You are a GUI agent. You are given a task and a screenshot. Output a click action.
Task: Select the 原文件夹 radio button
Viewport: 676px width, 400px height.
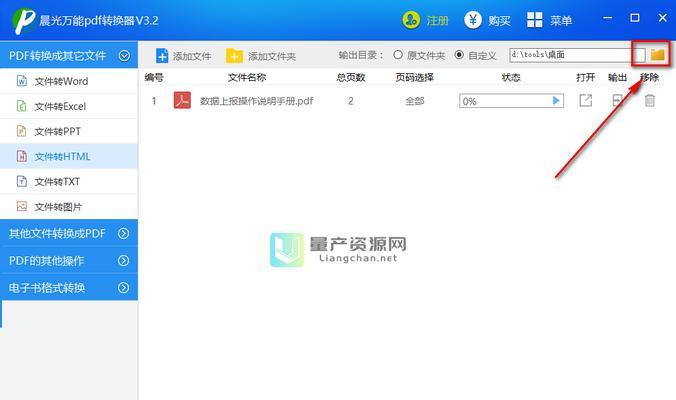(398, 55)
